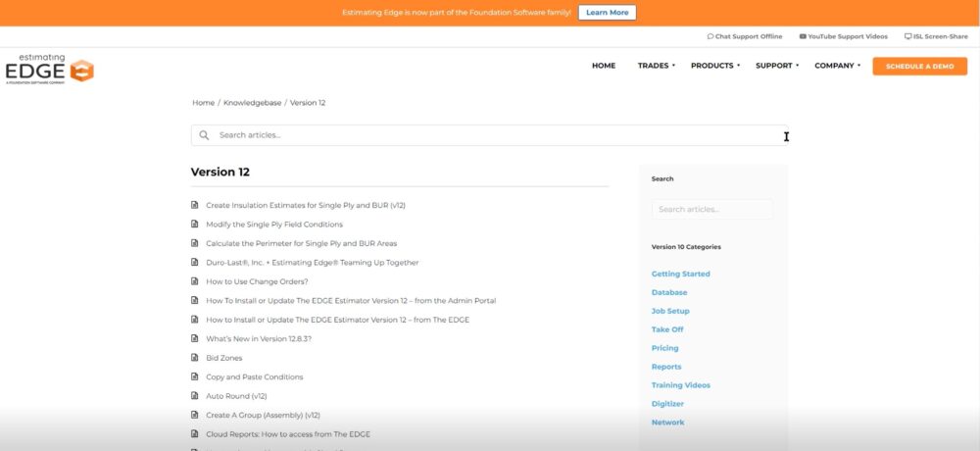The height and width of the screenshot is (451, 980).
Task: Open the Reports category
Action: [666, 367]
